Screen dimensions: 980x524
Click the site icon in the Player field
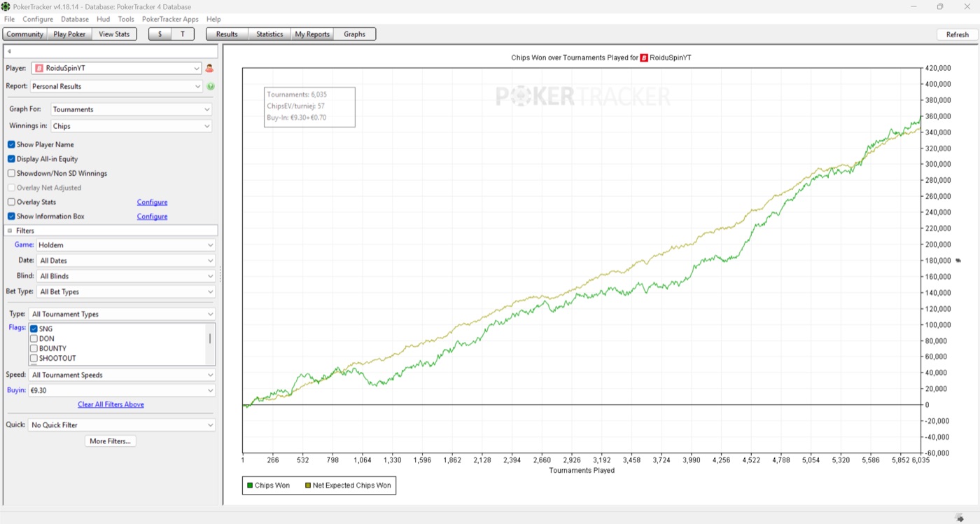tap(38, 69)
